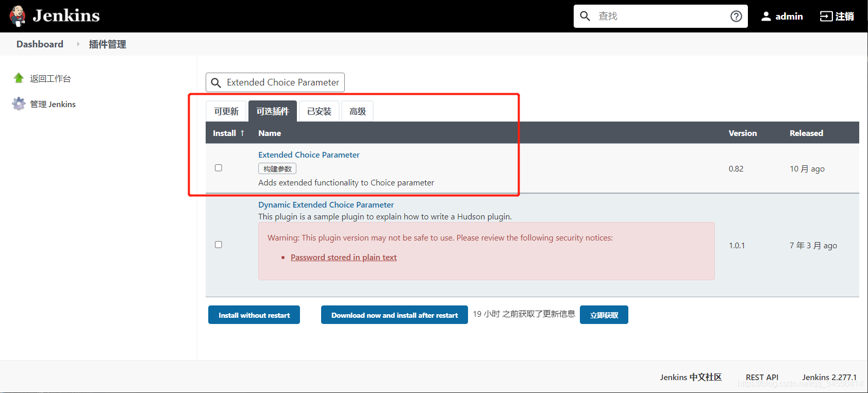Open Jenkins 中文社区 footer link
The image size is (868, 393).
pyautogui.click(x=691, y=377)
